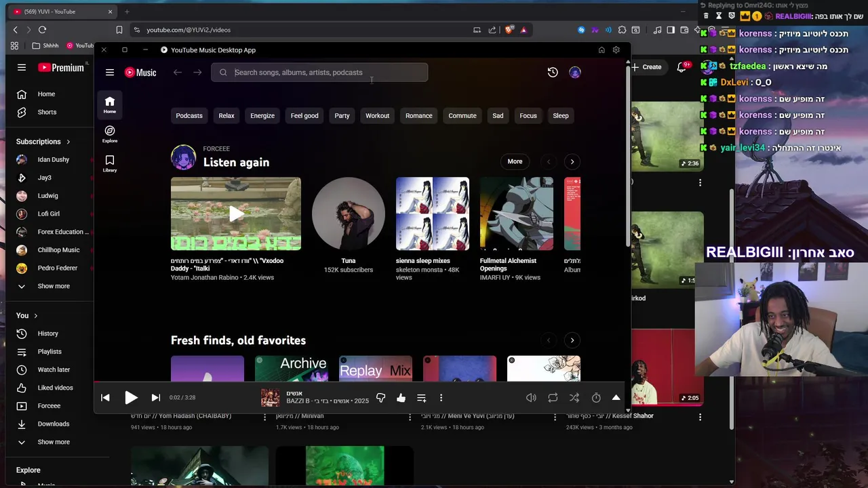Go forward using YouTube Music arrow

[197, 73]
